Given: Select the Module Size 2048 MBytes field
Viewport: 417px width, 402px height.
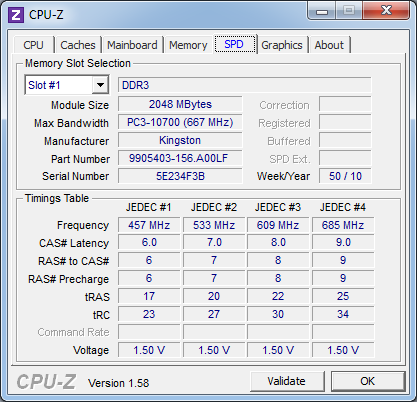Looking at the screenshot, I should click(x=180, y=104).
